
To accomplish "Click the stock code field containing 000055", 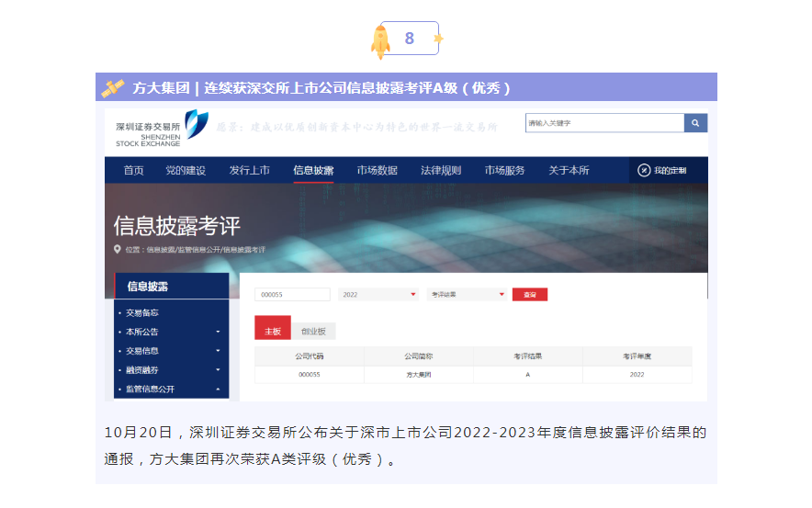I will tap(293, 295).
